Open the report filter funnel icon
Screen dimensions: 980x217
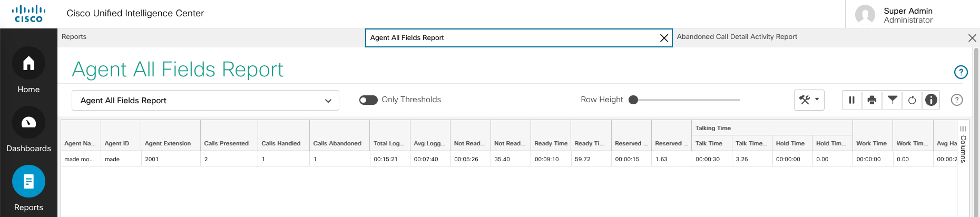tap(892, 100)
